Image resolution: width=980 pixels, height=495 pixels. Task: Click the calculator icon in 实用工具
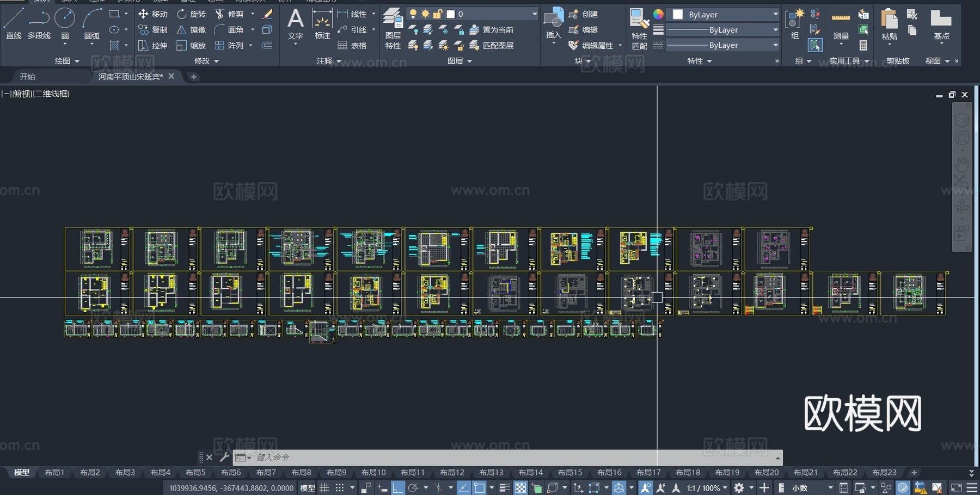(863, 46)
